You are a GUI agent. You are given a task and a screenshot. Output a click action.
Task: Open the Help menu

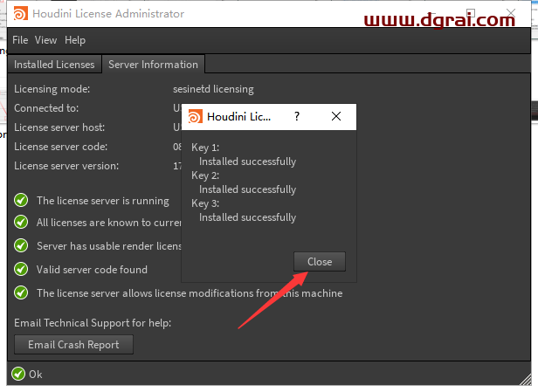[75, 40]
